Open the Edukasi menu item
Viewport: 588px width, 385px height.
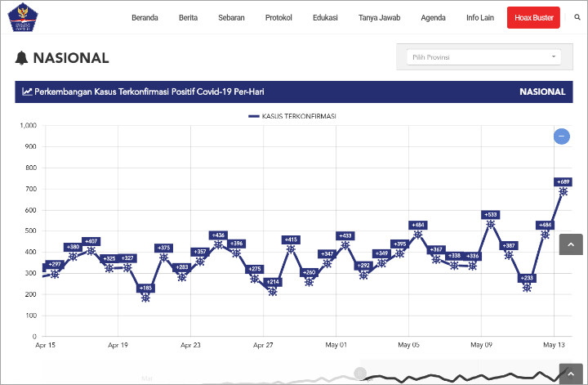[325, 18]
